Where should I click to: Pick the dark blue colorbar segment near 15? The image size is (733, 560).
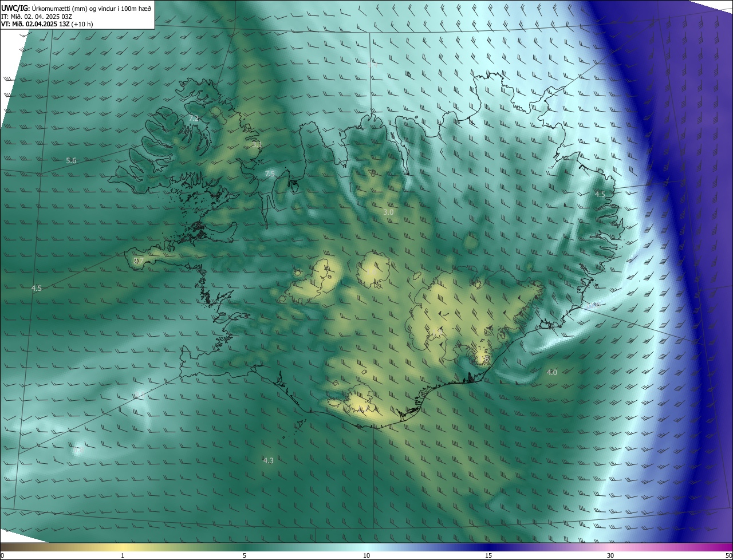(x=488, y=547)
